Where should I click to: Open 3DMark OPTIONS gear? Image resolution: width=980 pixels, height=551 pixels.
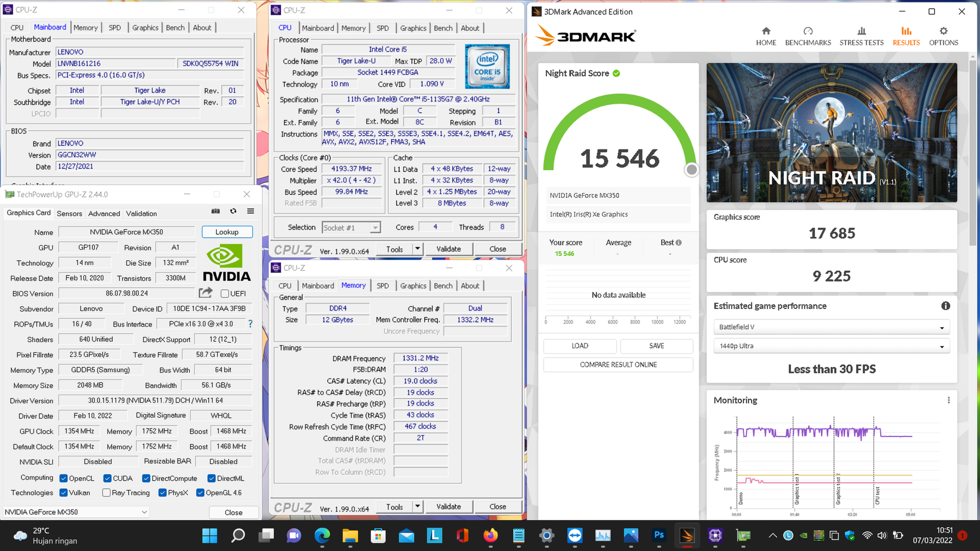[x=943, y=36]
